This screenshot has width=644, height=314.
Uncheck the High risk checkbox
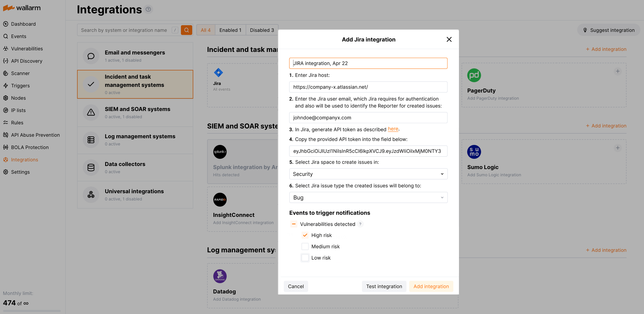click(x=305, y=235)
